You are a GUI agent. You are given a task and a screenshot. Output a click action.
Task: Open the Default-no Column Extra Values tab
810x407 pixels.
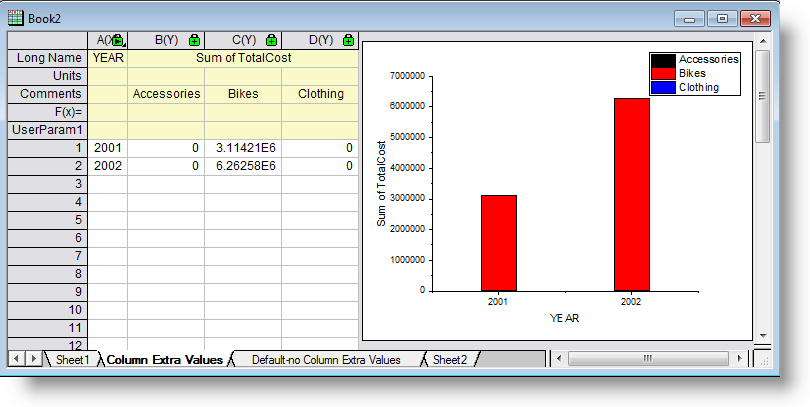[325, 359]
